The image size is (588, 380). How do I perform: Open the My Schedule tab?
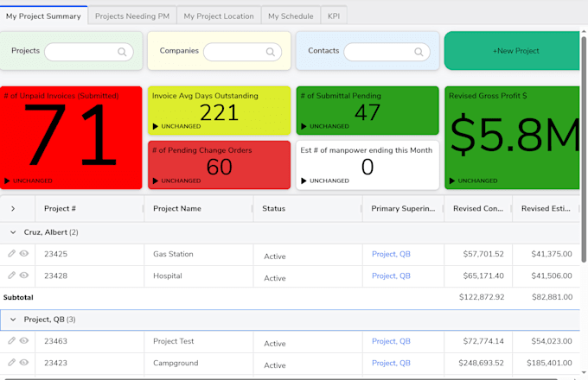tap(291, 16)
